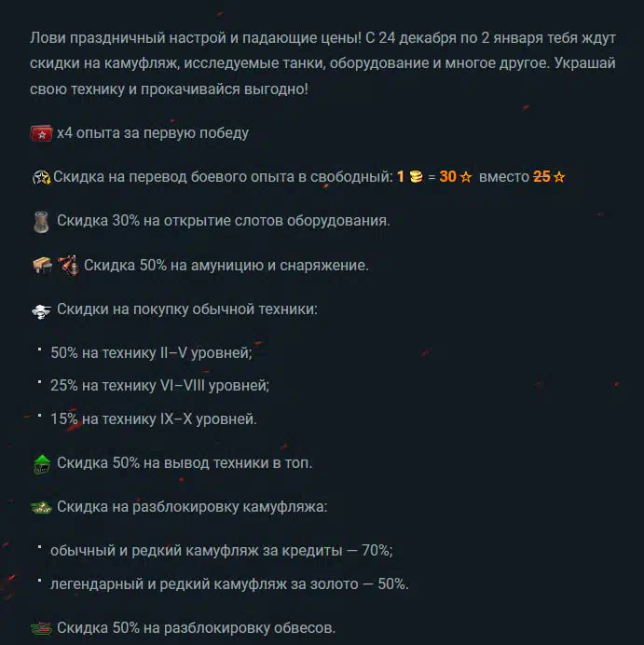
Task: Click the crossed-out 25 old rate
Action: pyautogui.click(x=541, y=177)
